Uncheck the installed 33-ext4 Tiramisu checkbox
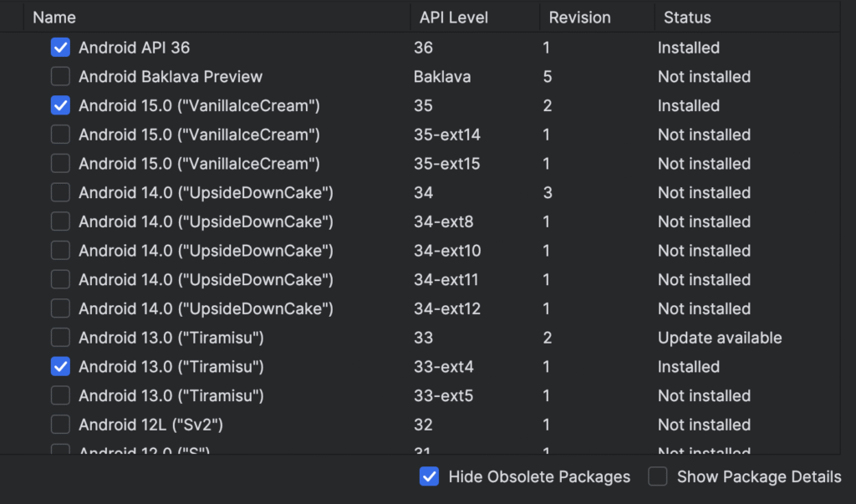The width and height of the screenshot is (856, 504). coord(60,367)
